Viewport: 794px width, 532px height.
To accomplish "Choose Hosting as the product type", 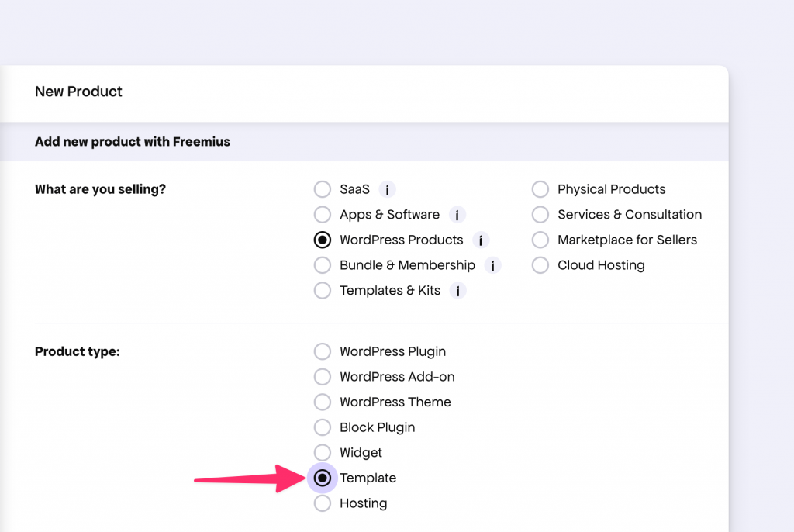I will pos(323,503).
